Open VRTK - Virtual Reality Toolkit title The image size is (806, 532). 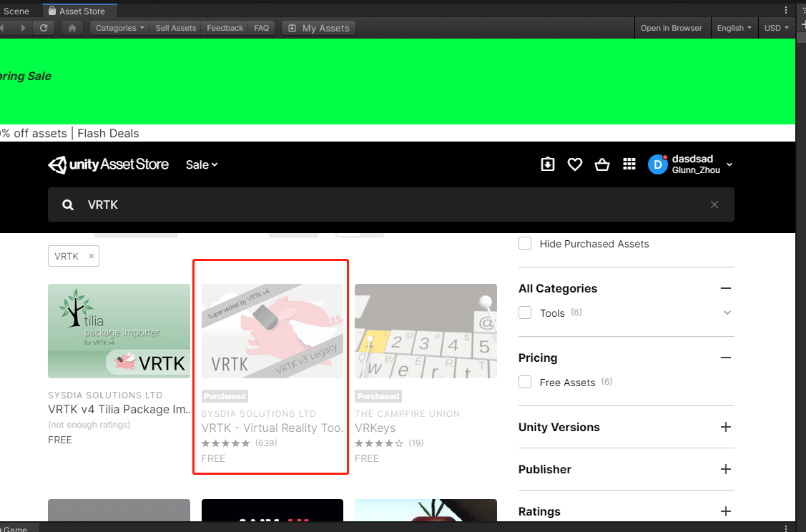pyautogui.click(x=272, y=428)
